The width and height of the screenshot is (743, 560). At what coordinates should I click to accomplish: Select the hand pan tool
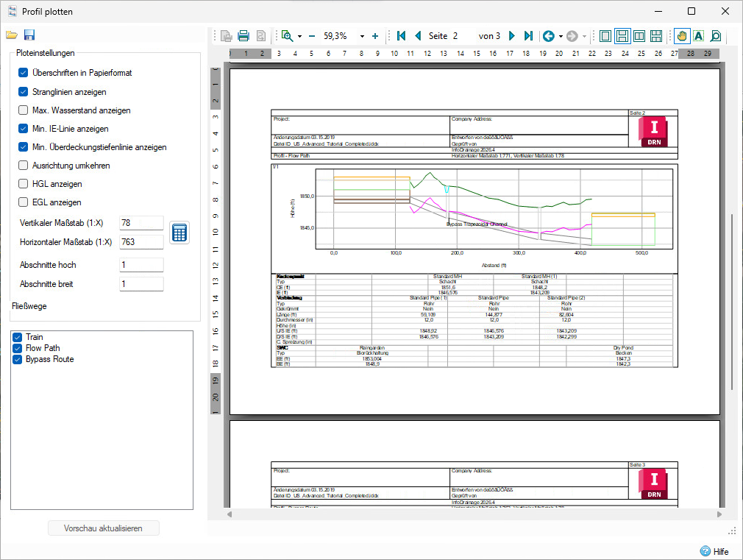[682, 36]
